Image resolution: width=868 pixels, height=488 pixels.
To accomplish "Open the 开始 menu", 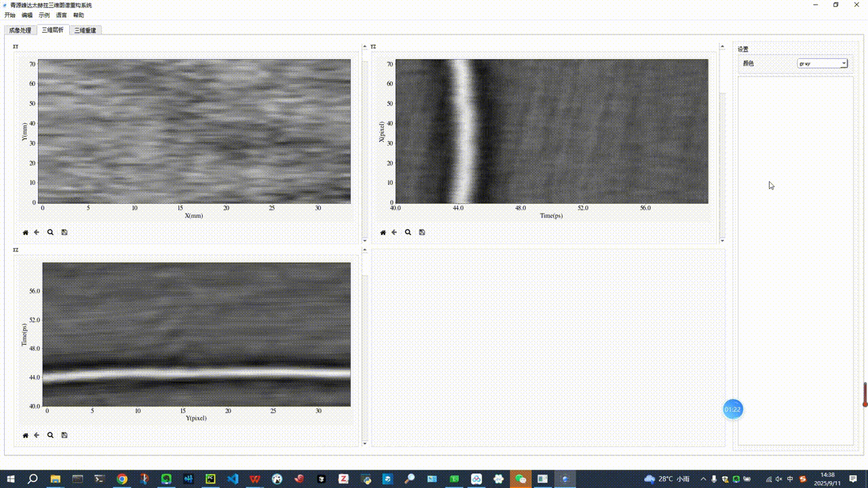I will (9, 15).
